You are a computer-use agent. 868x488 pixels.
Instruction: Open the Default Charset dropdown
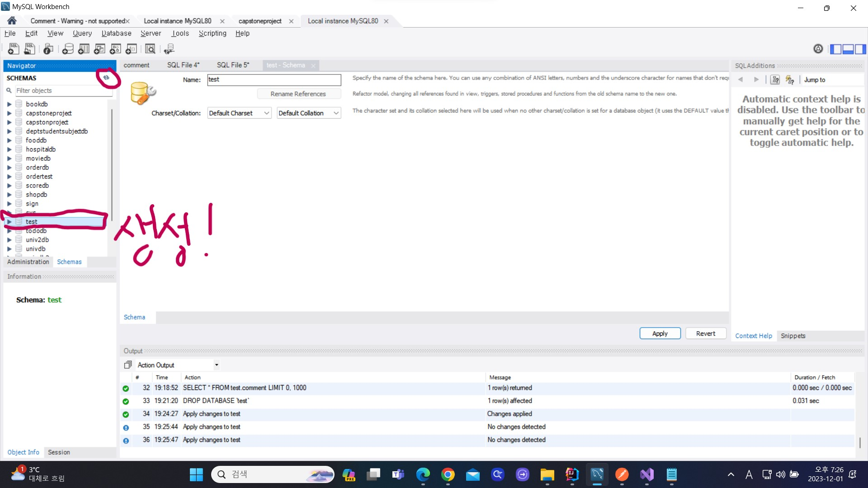239,113
